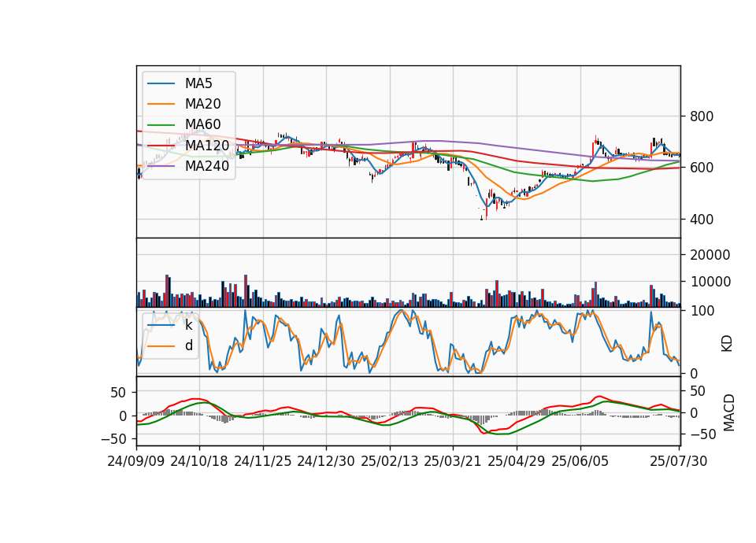This screenshot has height=543, width=756.
Task: Click the purple MA240 legend line sample
Action: (161, 166)
